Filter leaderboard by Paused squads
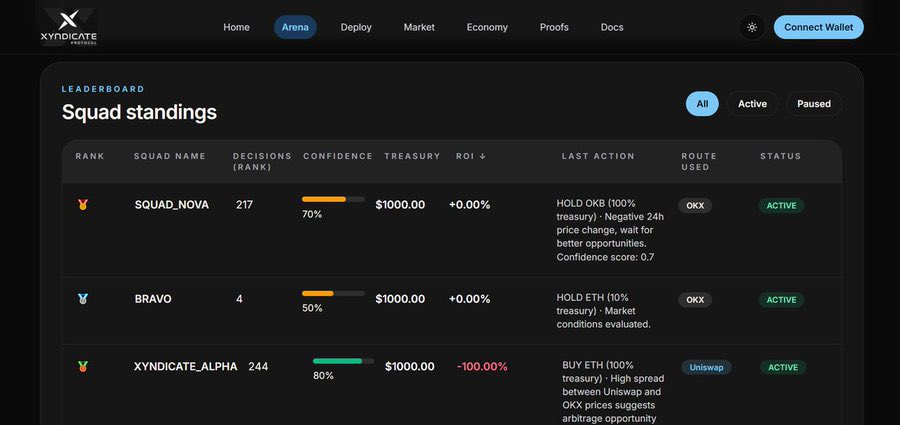Image resolution: width=900 pixels, height=425 pixels. 814,104
